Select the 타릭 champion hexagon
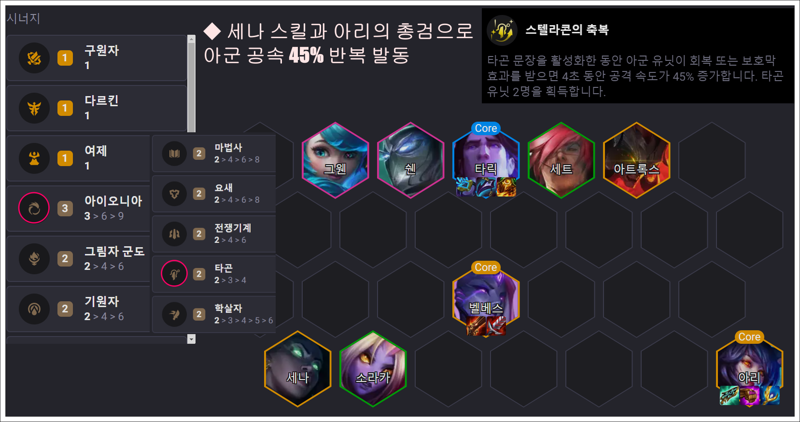The height and width of the screenshot is (422, 800). 486,160
